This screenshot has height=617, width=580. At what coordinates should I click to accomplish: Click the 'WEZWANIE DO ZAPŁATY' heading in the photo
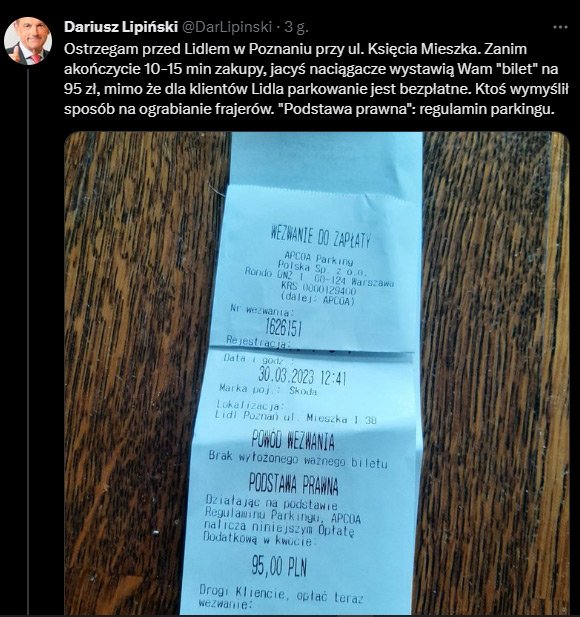tap(320, 236)
